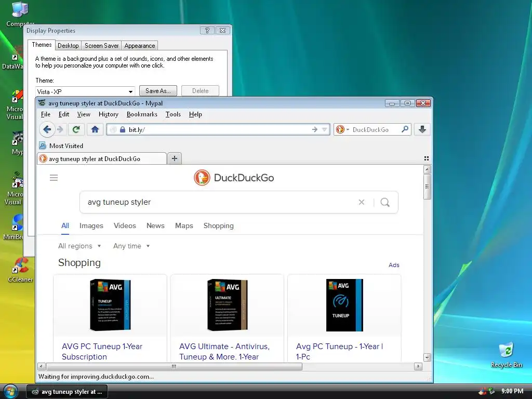This screenshot has width=532, height=399.
Task: Open the View menu
Action: (84, 114)
